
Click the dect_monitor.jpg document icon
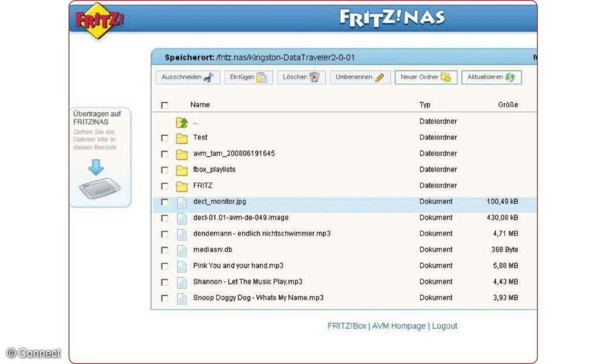182,202
